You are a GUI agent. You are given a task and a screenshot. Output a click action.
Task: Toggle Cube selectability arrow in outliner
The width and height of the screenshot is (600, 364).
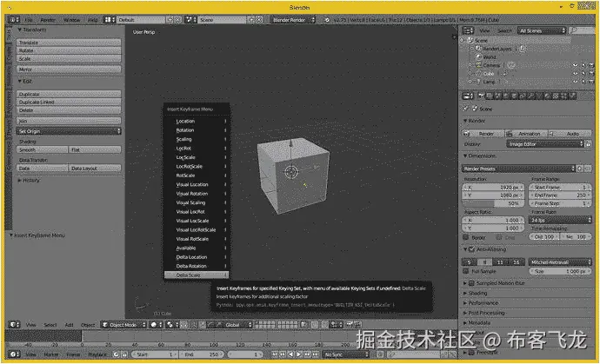(583, 74)
